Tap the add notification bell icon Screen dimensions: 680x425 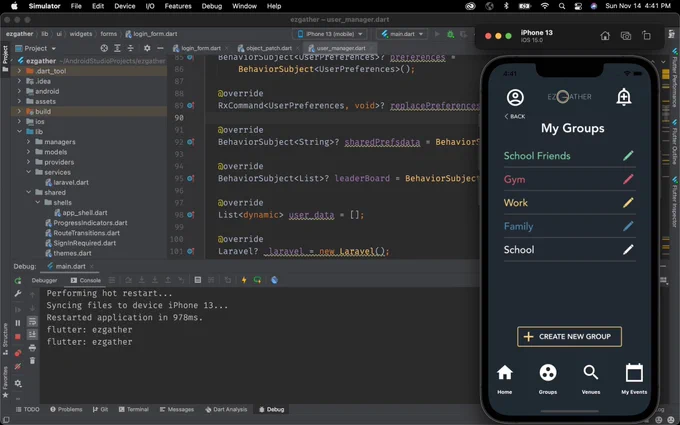624,97
